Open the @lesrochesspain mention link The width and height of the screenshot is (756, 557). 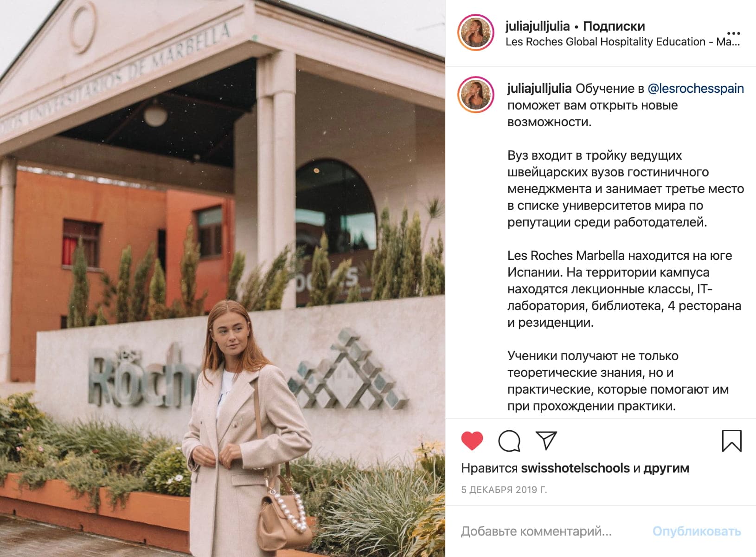pyautogui.click(x=695, y=88)
